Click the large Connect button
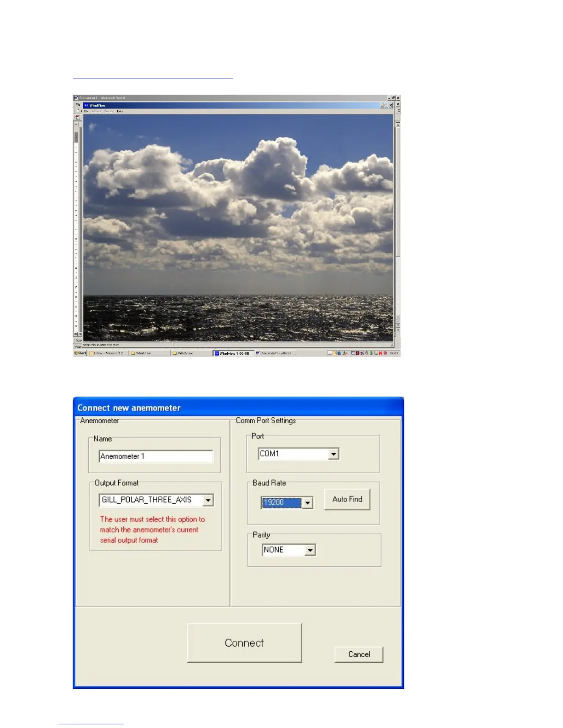 pos(244,643)
